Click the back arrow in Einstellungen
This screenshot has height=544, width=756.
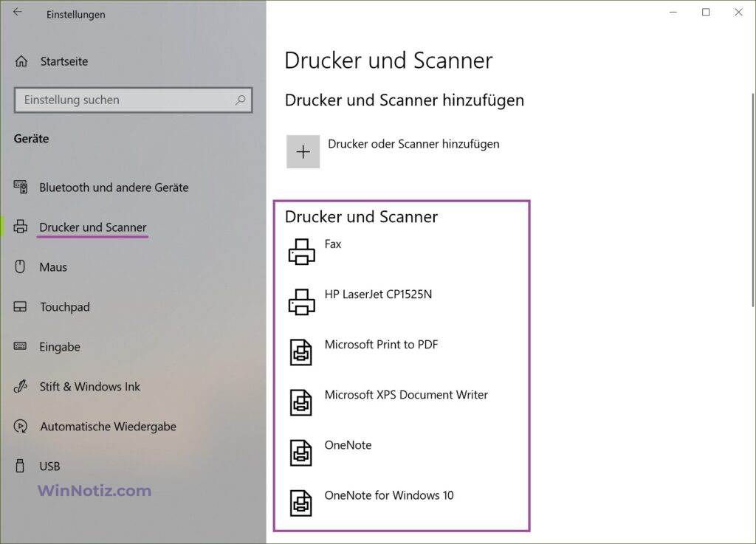click(18, 13)
